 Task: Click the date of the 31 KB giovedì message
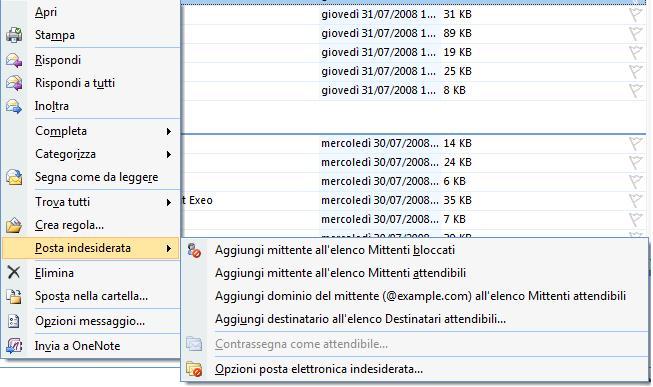click(x=378, y=14)
